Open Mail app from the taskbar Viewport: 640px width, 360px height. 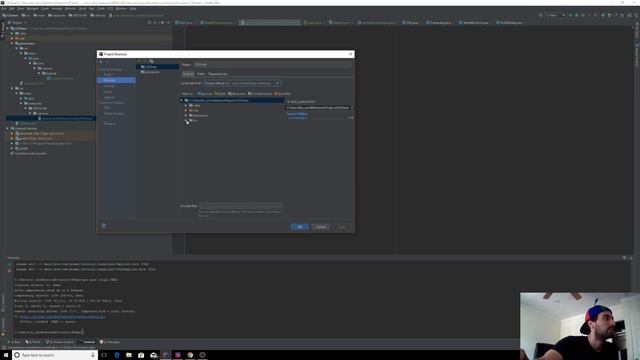tap(153, 355)
